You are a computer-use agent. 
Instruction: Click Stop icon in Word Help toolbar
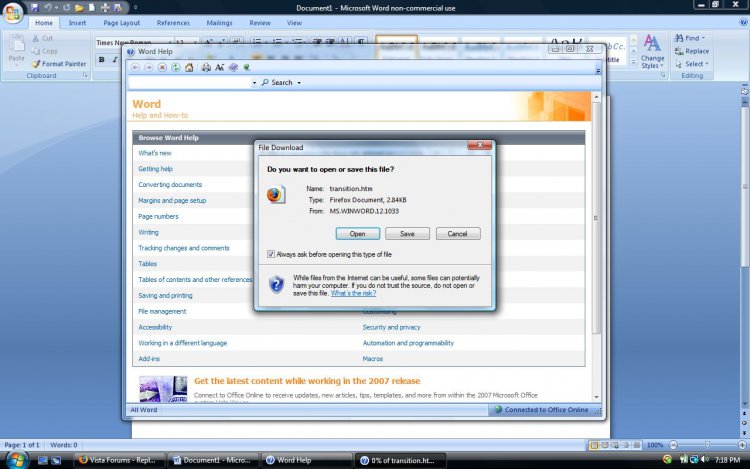click(x=162, y=67)
